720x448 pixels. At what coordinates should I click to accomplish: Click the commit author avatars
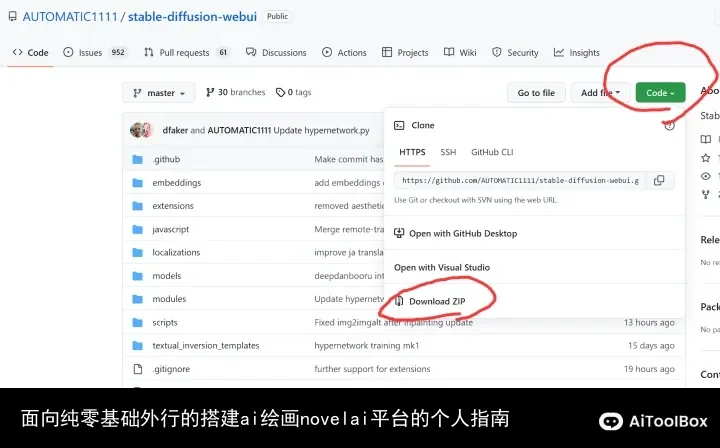point(141,130)
